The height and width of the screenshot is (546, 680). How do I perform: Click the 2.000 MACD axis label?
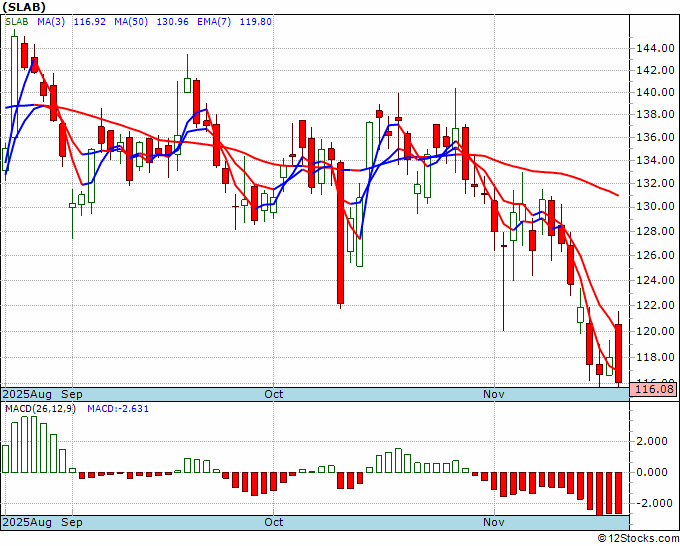pyautogui.click(x=654, y=441)
